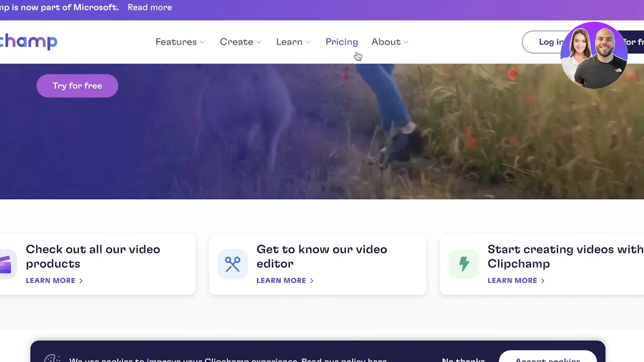Screen dimensions: 644x362
Task: Click Learn More under video products
Action: pyautogui.click(x=54, y=281)
